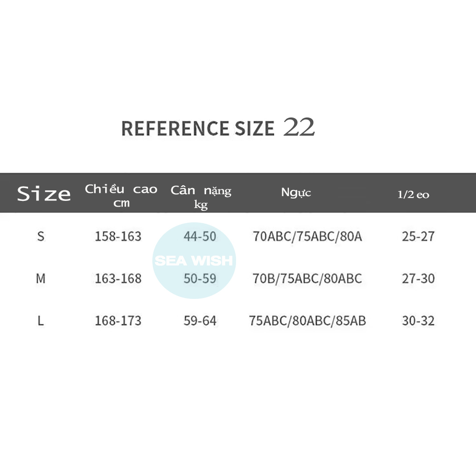Viewport: 476px width, 476px height.
Task: Click the 25-27 waist value
Action: click(x=418, y=236)
